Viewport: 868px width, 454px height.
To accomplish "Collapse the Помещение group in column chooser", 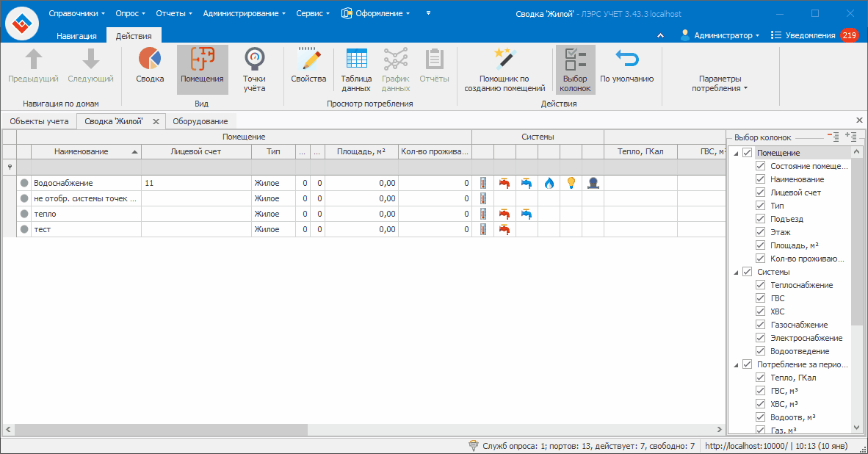I will (737, 153).
